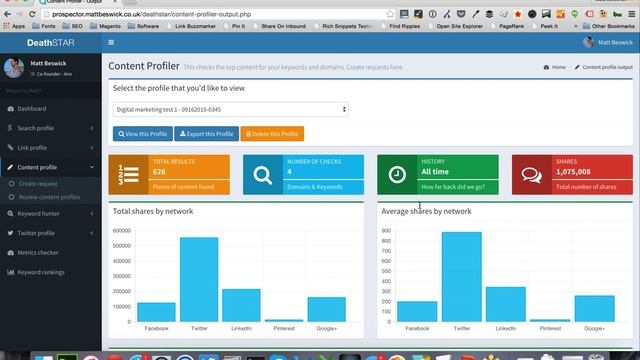The image size is (640, 360).
Task: Click the Dashboard gauge icon
Action: pos(11,109)
